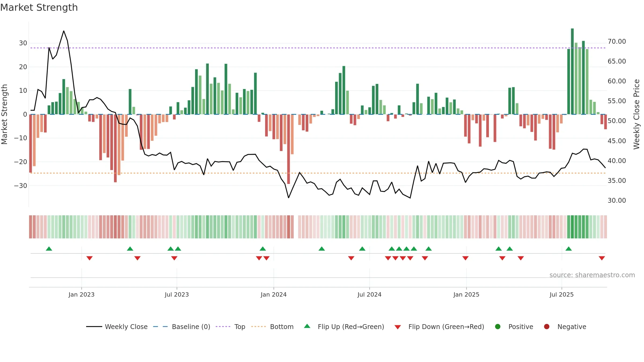Screen dimensions: 644x362
Task: Toggle Flip Up (Red→Green) legend entry
Action: coord(344,327)
